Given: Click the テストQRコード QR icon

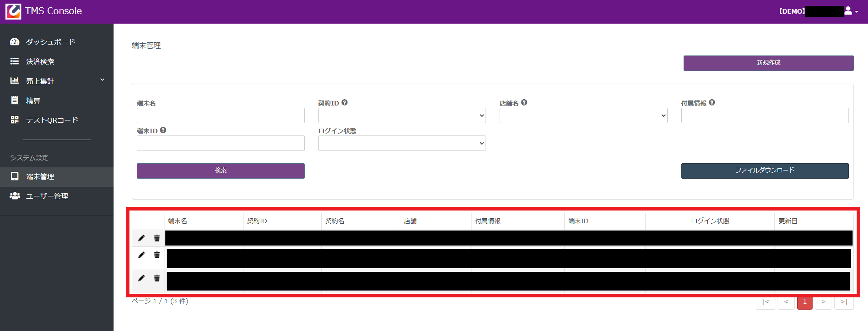Looking at the screenshot, I should (x=15, y=120).
